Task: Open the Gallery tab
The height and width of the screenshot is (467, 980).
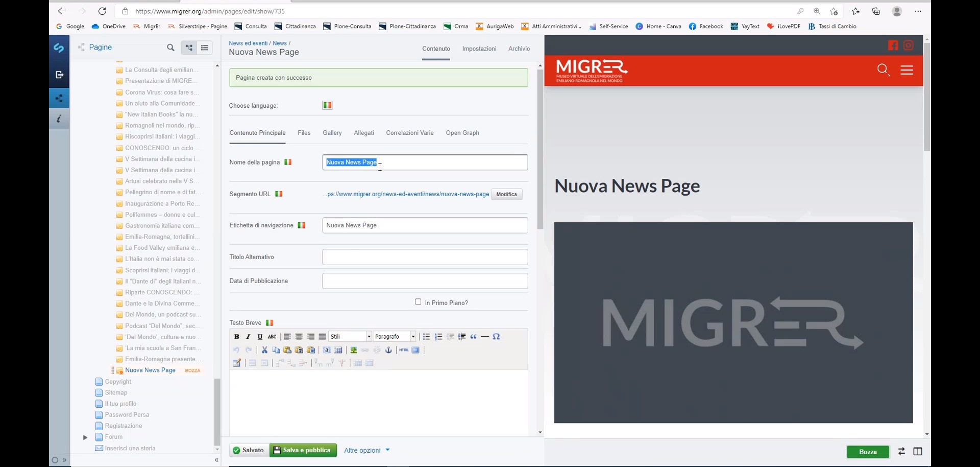Action: click(x=332, y=133)
